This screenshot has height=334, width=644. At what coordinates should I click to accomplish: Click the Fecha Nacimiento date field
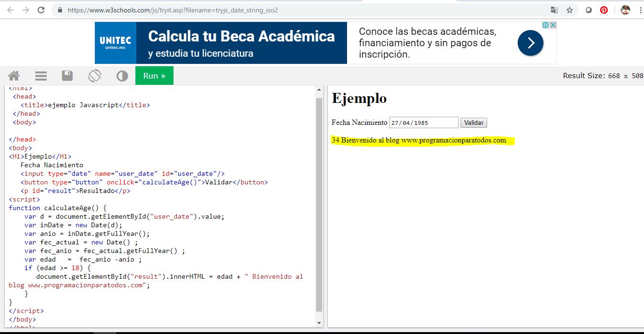[422, 122]
